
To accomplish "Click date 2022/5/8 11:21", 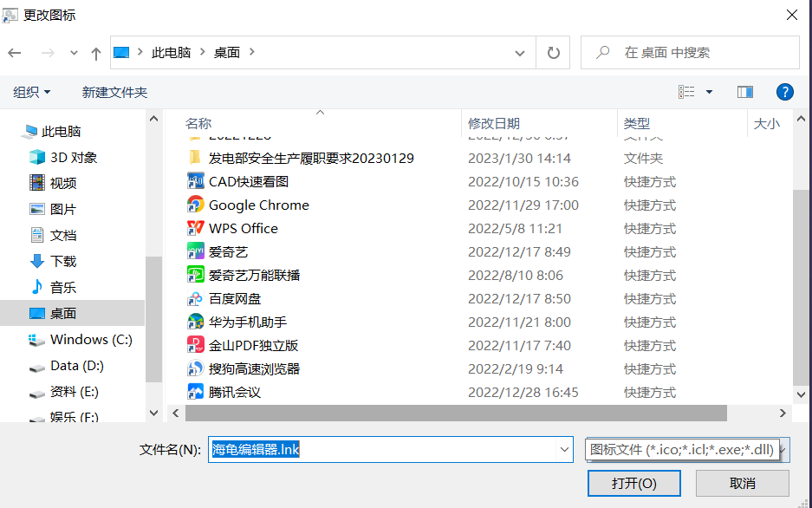I will point(515,228).
